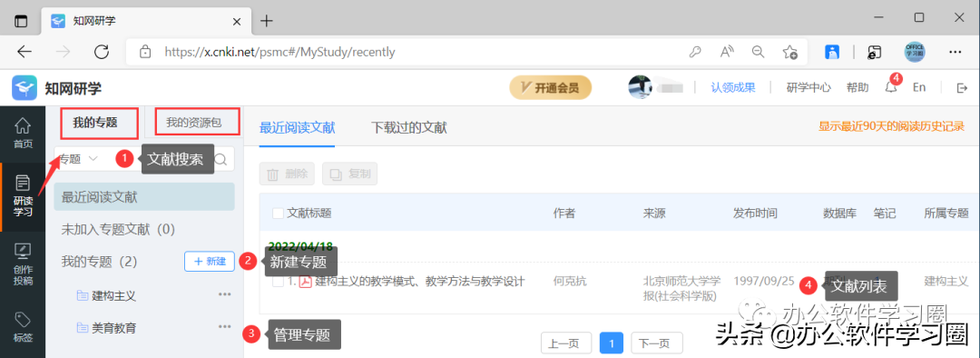Click publish date 1997/09/25

[764, 281]
